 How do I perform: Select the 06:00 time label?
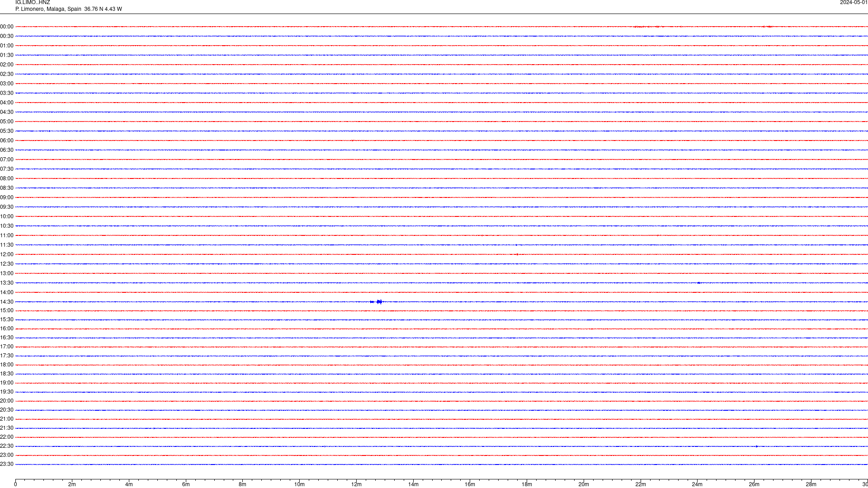click(7, 141)
